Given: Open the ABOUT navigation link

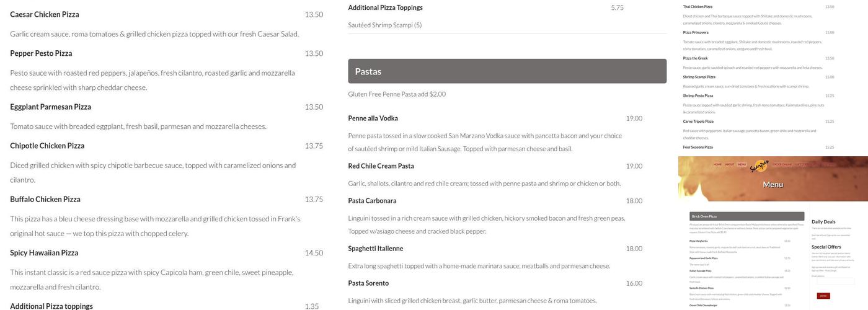Looking at the screenshot, I should [x=730, y=164].
